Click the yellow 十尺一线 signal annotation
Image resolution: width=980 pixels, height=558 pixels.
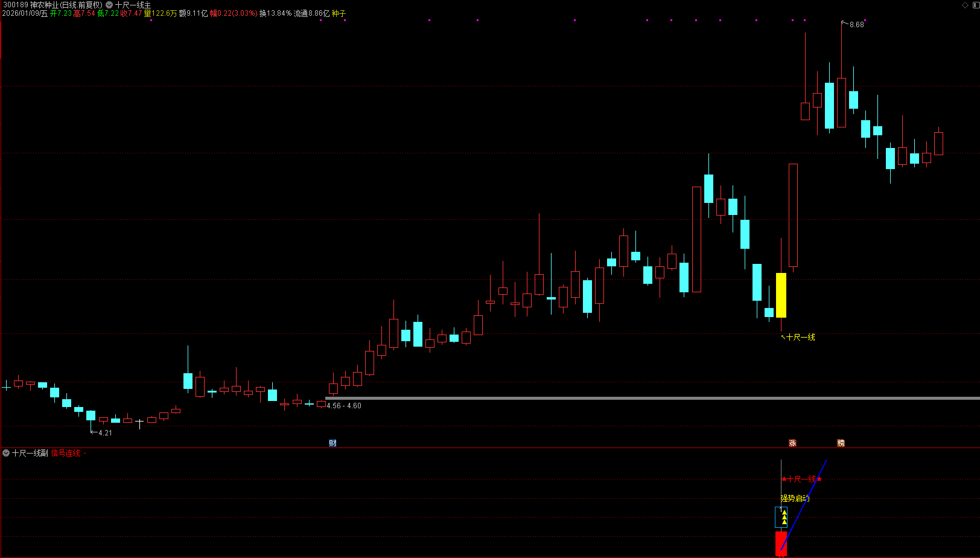(800, 337)
